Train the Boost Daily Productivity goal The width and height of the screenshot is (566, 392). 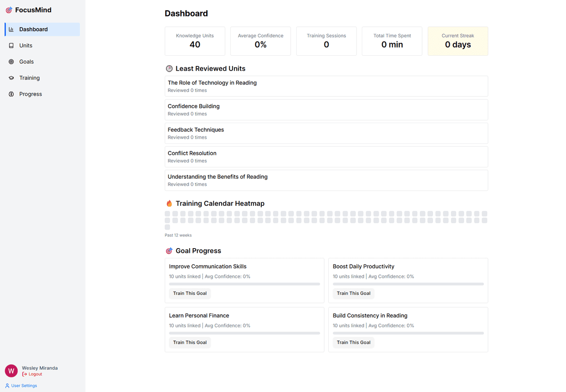click(353, 293)
